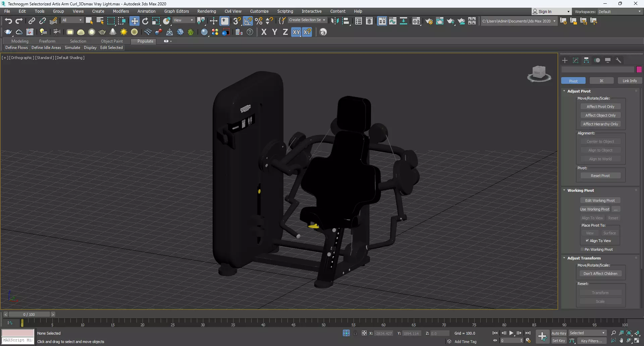Activate the Select and Move tool
The height and width of the screenshot is (346, 644).
135,21
